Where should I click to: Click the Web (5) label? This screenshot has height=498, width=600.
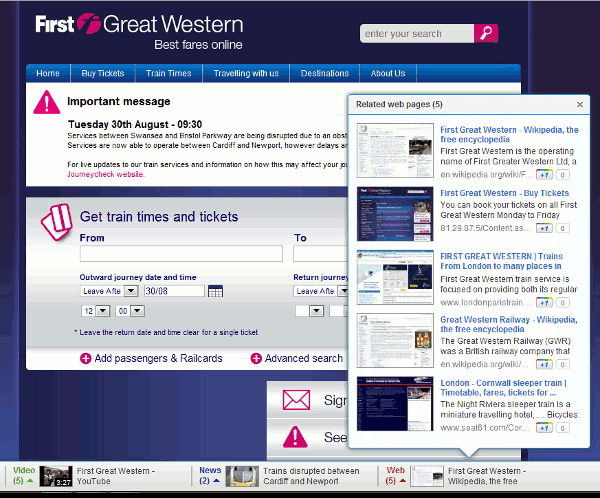coord(395,475)
